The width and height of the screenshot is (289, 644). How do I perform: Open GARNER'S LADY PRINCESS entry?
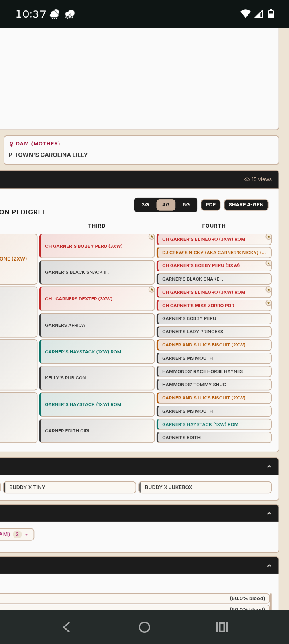coord(214,332)
